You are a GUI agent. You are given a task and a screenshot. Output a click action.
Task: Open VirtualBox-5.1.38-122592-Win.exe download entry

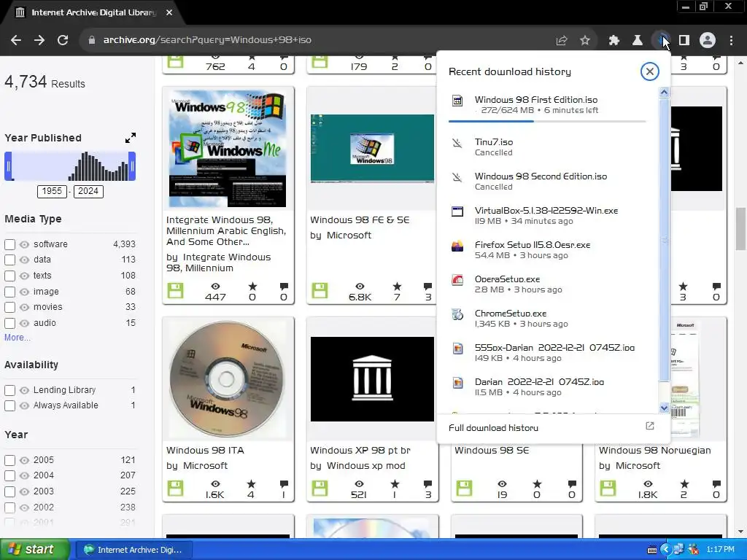coord(546,215)
